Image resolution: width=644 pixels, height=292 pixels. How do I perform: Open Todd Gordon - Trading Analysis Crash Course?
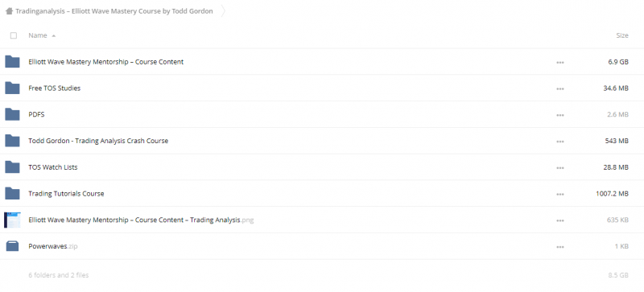click(98, 141)
